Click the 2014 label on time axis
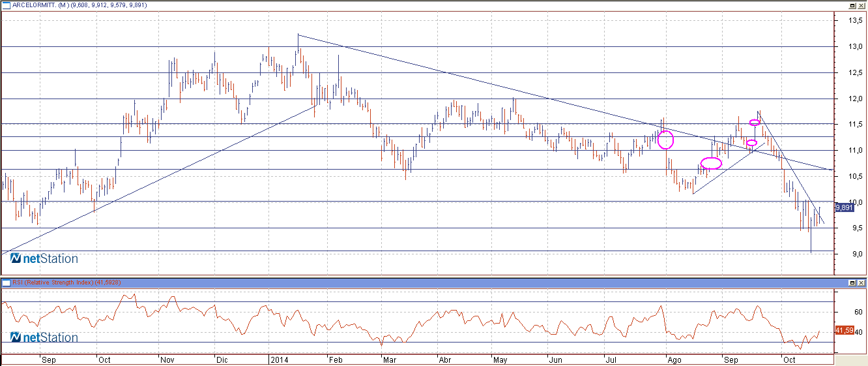868x366 pixels. pos(278,359)
